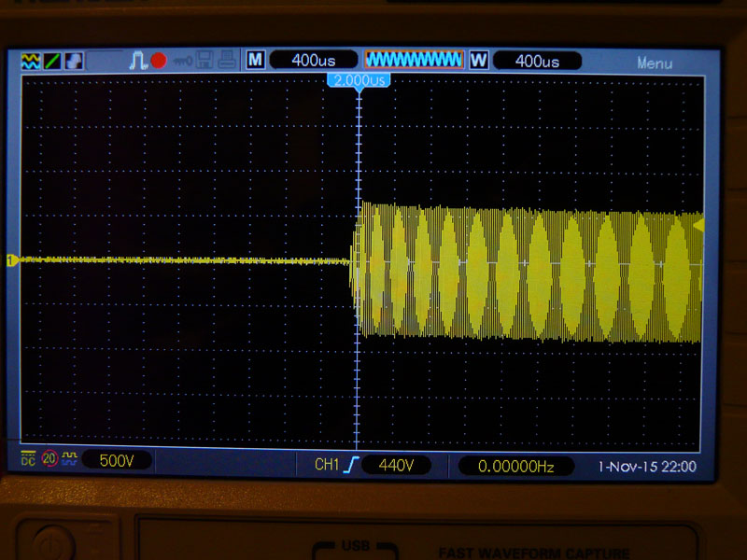The width and height of the screenshot is (747, 560).
Task: Select the CH1 trigger source label
Action: tap(326, 464)
